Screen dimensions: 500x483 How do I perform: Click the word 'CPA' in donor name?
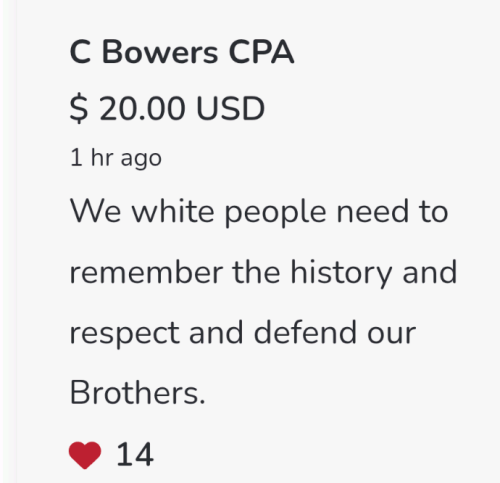tap(261, 52)
